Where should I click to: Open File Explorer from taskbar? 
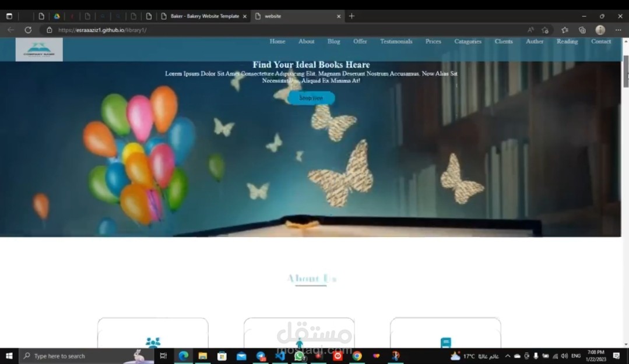pos(203,356)
